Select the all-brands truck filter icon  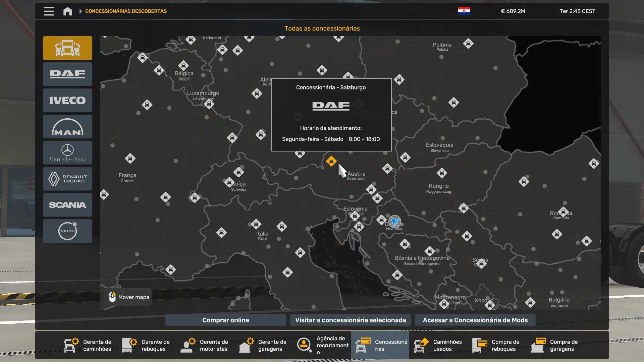click(x=67, y=48)
